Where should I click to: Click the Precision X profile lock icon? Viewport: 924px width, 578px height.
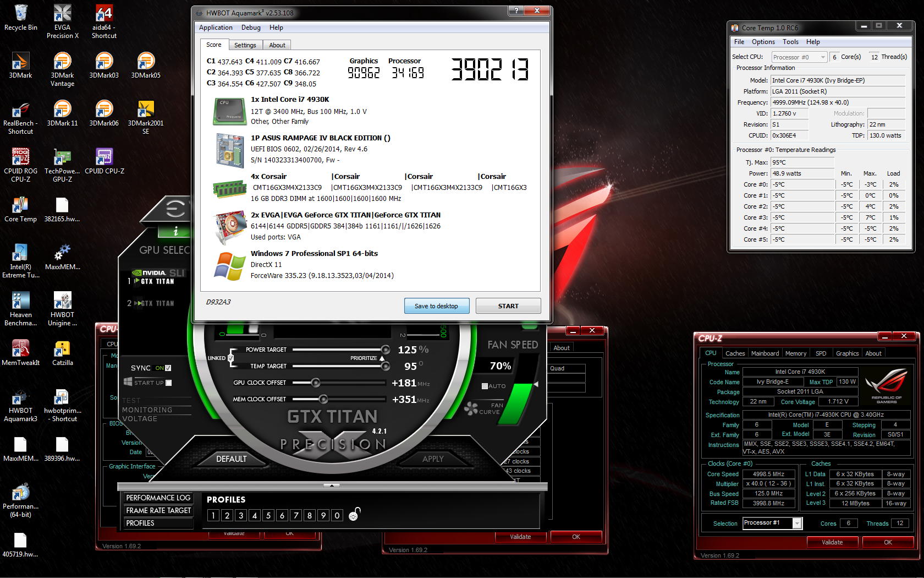click(x=355, y=514)
